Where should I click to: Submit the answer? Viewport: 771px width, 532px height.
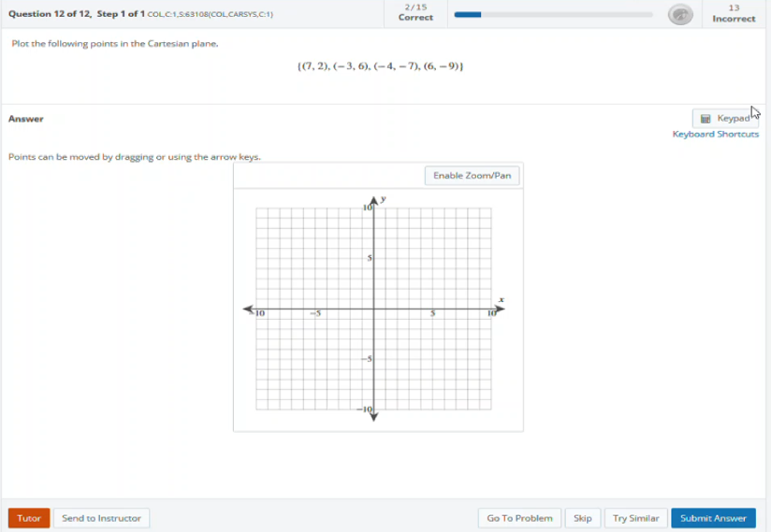point(713,518)
